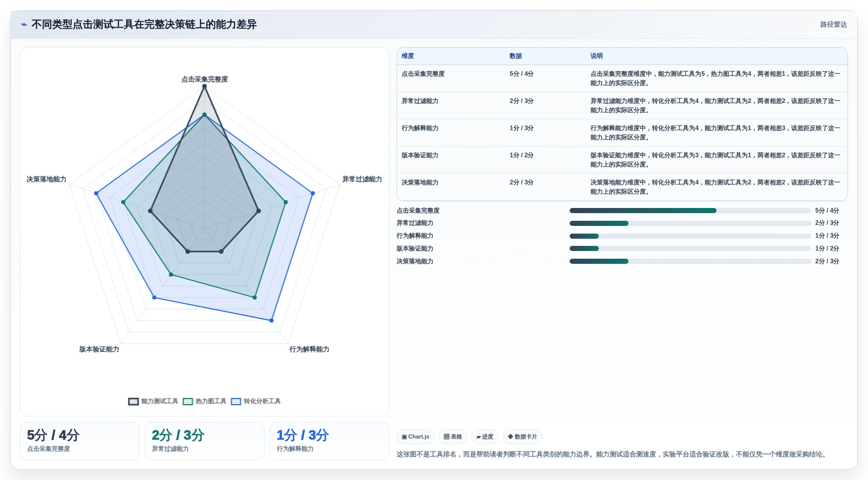The image size is (868, 480).
Task: Select the Chart.js tag
Action: click(416, 436)
